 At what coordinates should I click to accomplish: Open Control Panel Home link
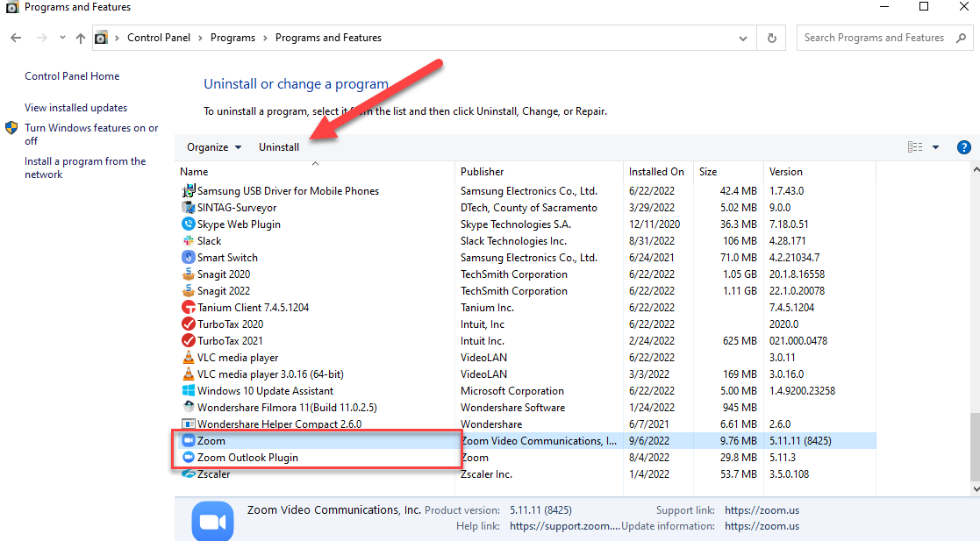pos(72,76)
